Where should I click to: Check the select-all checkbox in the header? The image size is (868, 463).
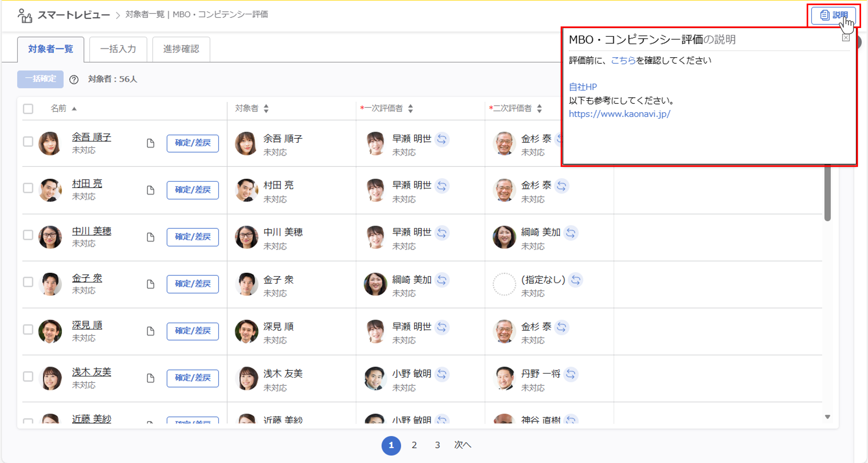click(x=28, y=109)
